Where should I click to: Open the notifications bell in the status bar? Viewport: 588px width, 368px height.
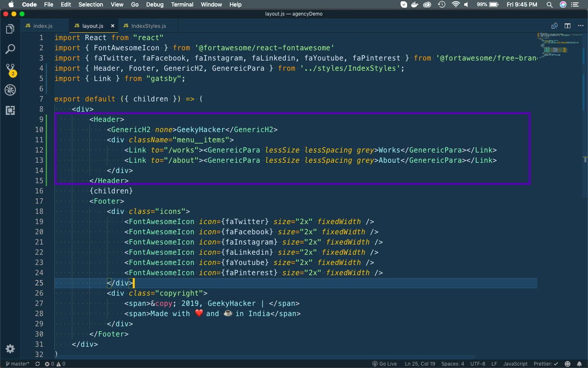[579, 364]
